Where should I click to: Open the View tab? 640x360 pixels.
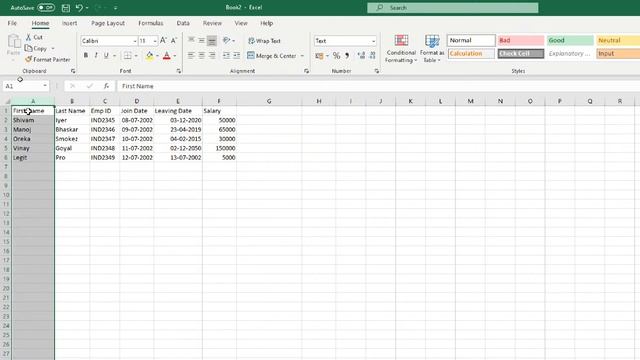click(x=241, y=23)
